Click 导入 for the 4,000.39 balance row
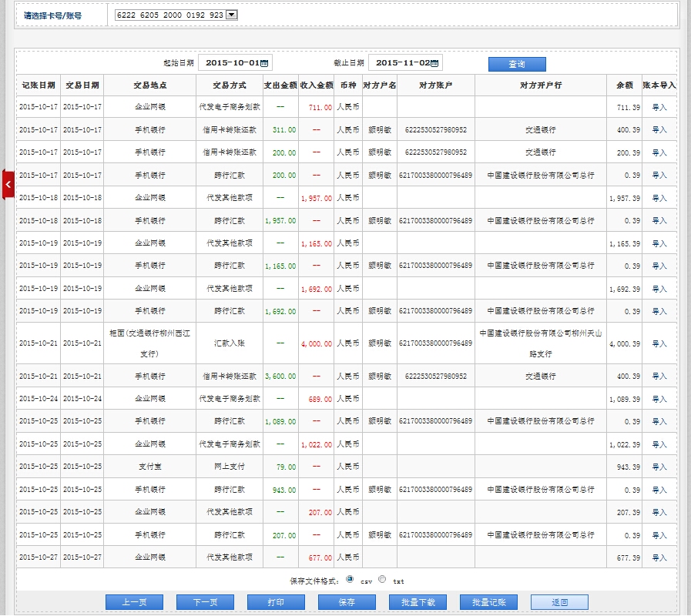 click(x=659, y=343)
